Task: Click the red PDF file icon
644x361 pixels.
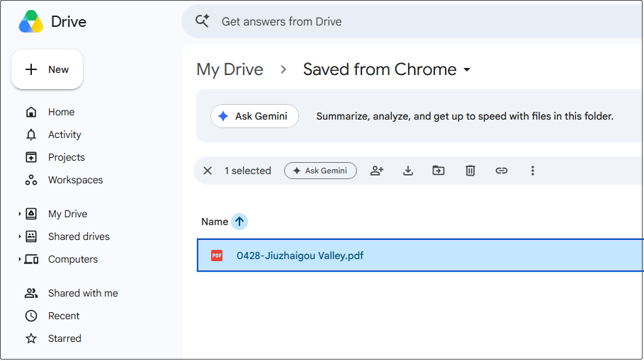Action: (x=217, y=256)
